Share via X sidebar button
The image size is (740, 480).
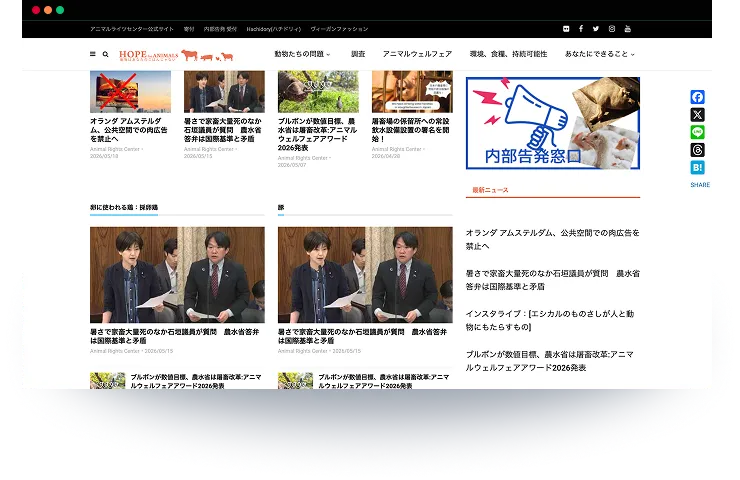click(x=698, y=115)
